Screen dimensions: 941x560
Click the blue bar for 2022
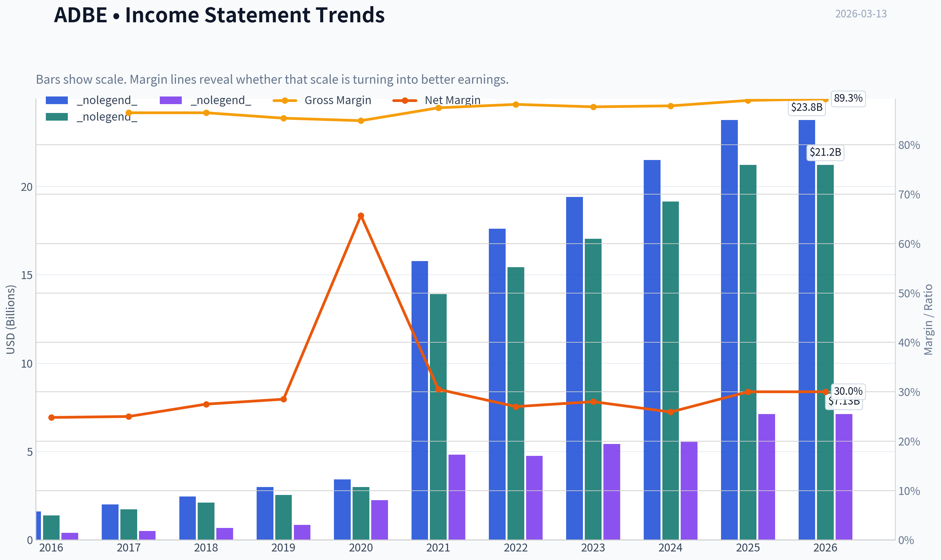click(497, 384)
